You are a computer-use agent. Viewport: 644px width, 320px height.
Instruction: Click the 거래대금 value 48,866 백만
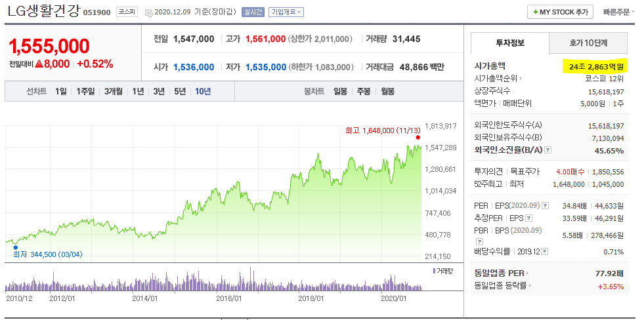click(421, 68)
